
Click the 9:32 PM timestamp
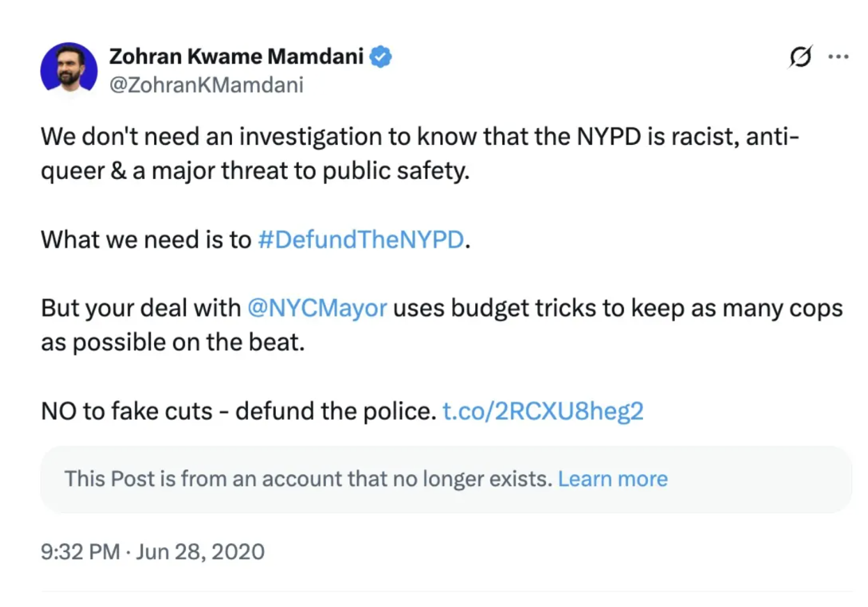point(80,552)
